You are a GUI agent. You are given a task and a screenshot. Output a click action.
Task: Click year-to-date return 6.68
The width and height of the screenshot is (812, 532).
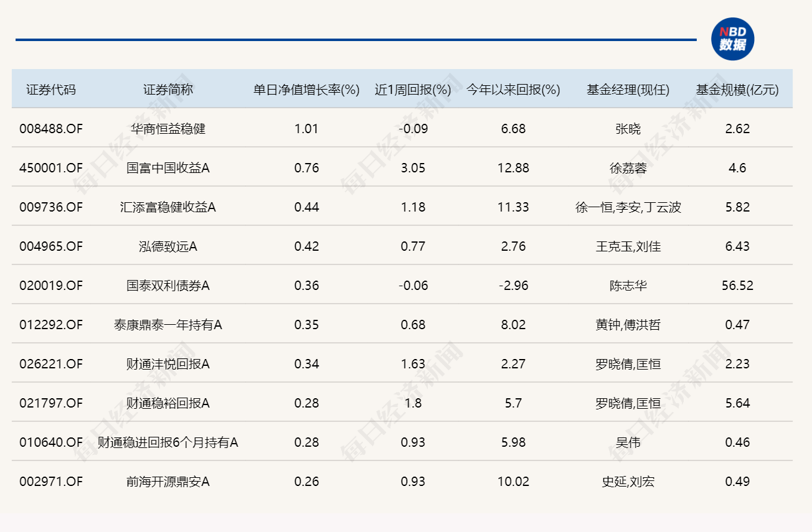[513, 129]
